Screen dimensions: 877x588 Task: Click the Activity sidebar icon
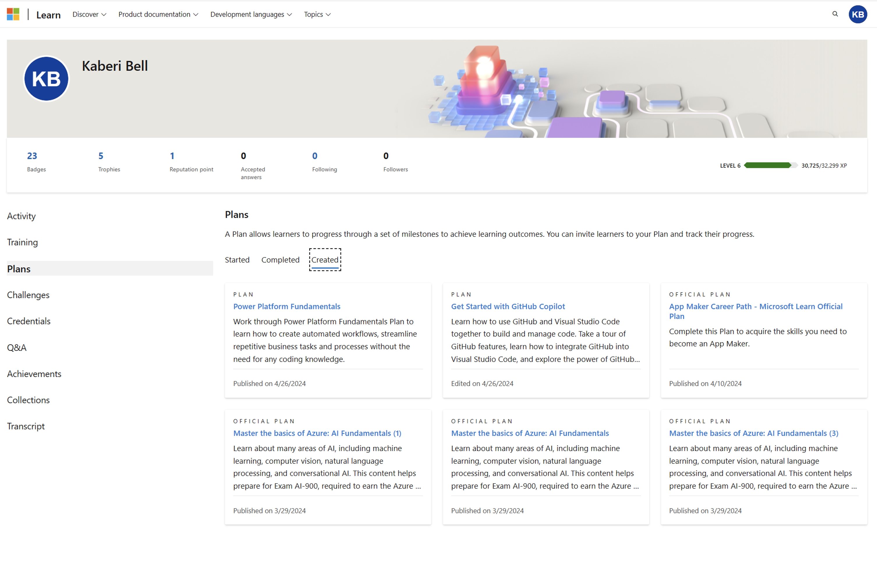21,215
